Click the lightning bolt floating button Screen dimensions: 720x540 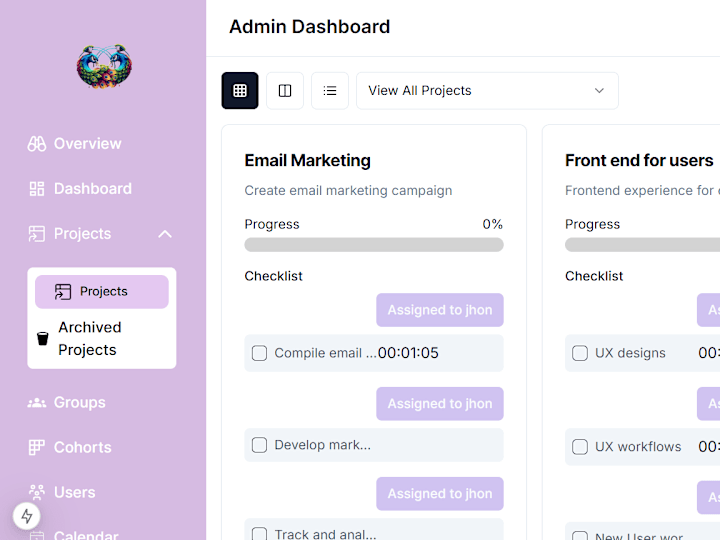tap(27, 516)
